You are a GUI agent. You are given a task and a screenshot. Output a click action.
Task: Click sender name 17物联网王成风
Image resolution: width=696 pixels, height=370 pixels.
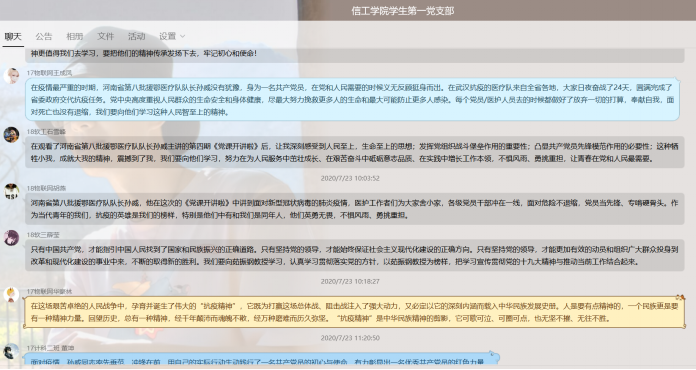pyautogui.click(x=49, y=73)
